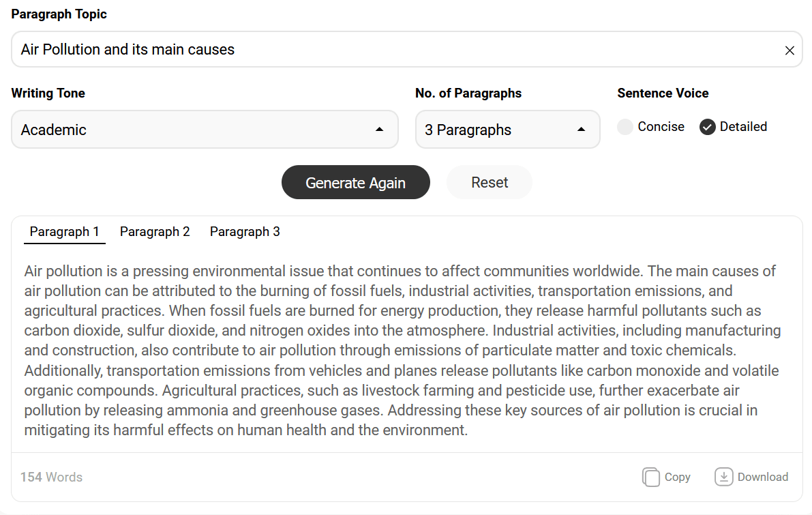Click the Reset button

point(490,182)
